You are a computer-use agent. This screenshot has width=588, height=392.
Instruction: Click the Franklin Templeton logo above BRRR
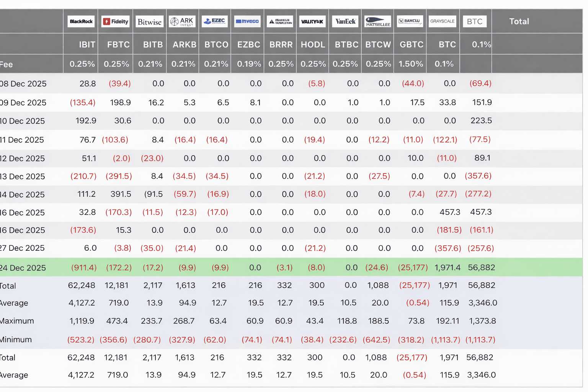[x=280, y=21]
